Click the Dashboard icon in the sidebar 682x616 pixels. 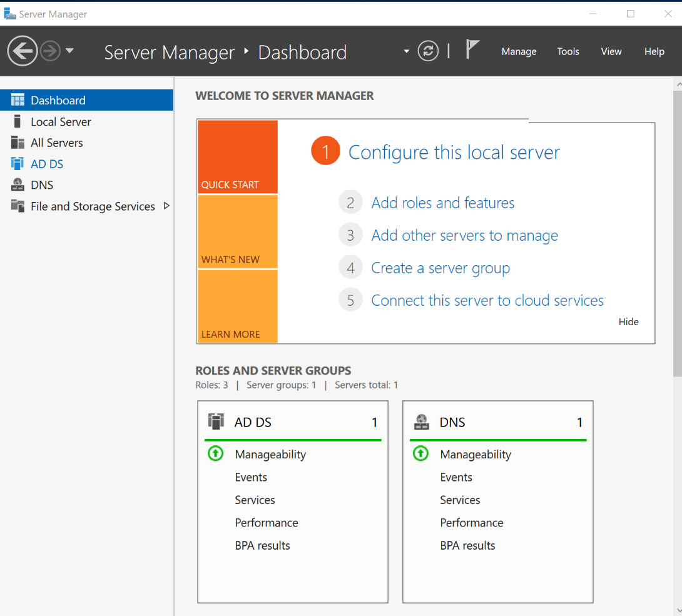(x=18, y=100)
